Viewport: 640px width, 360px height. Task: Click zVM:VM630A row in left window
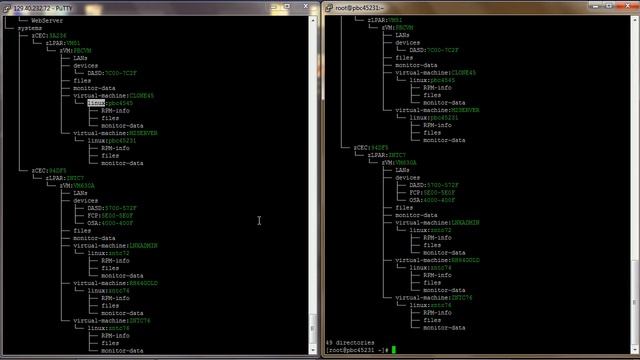(x=77, y=186)
